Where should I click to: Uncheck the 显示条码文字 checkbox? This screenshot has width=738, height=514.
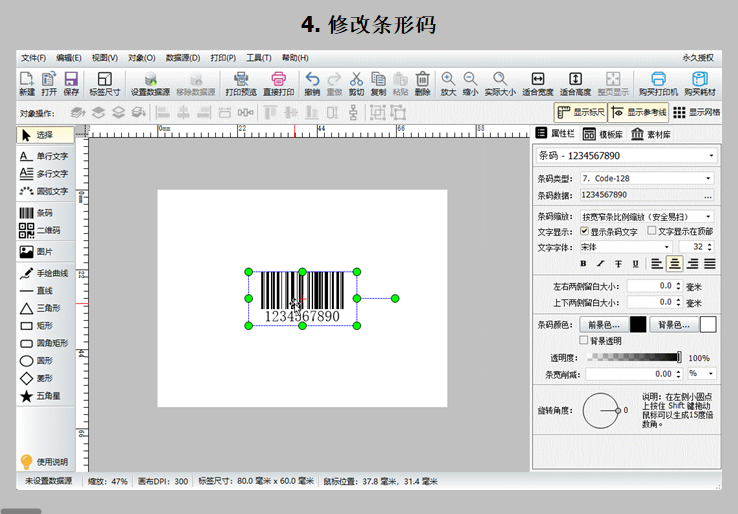(x=584, y=231)
